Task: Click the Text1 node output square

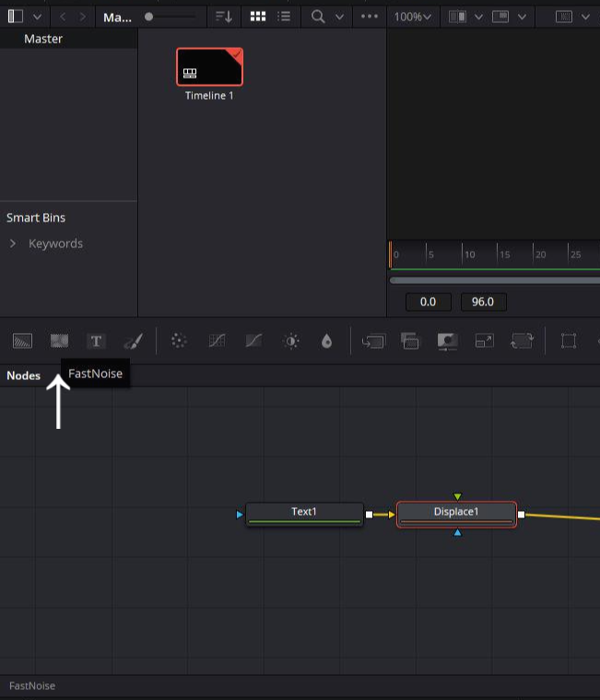Action: 369,515
